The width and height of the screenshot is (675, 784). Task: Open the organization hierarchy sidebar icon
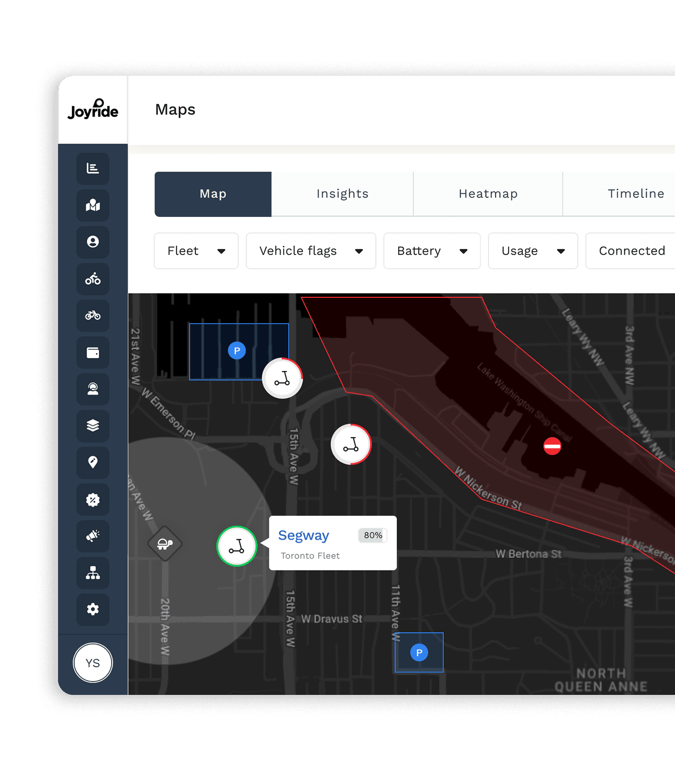93,573
